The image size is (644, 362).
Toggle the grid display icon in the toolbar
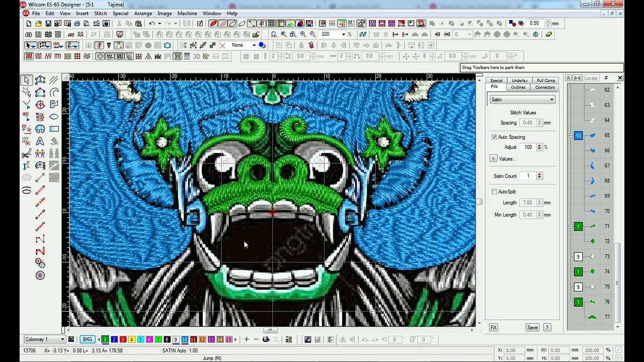(x=272, y=24)
